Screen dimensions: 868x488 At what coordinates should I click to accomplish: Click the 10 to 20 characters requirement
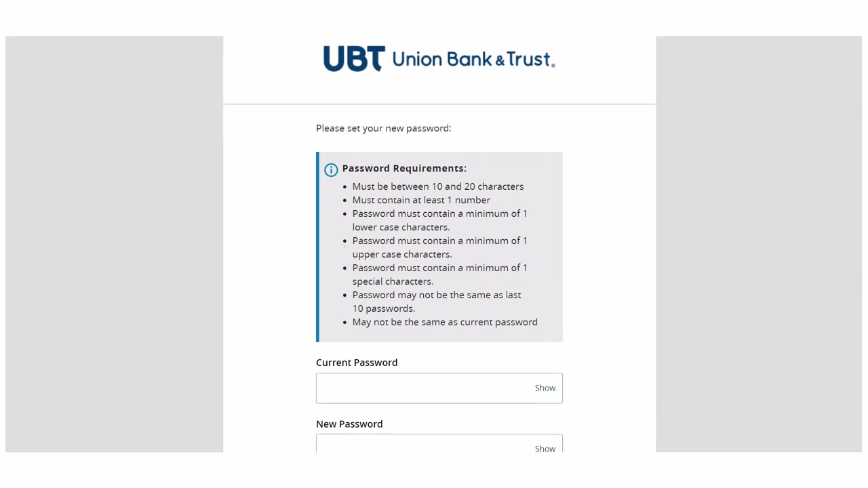(x=437, y=186)
